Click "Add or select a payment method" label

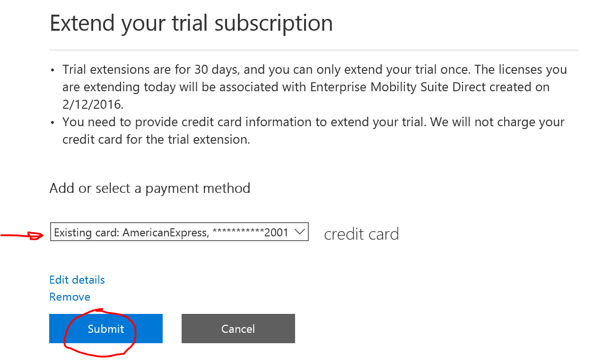[149, 188]
